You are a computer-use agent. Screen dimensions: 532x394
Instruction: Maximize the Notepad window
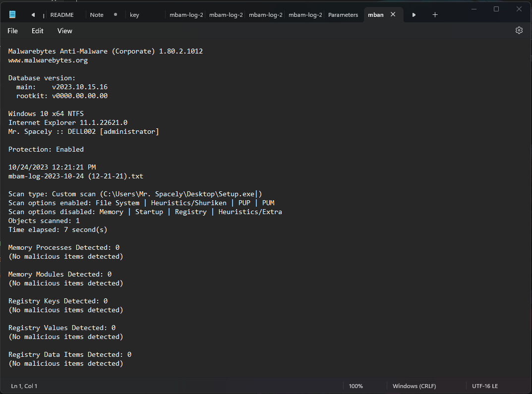496,9
